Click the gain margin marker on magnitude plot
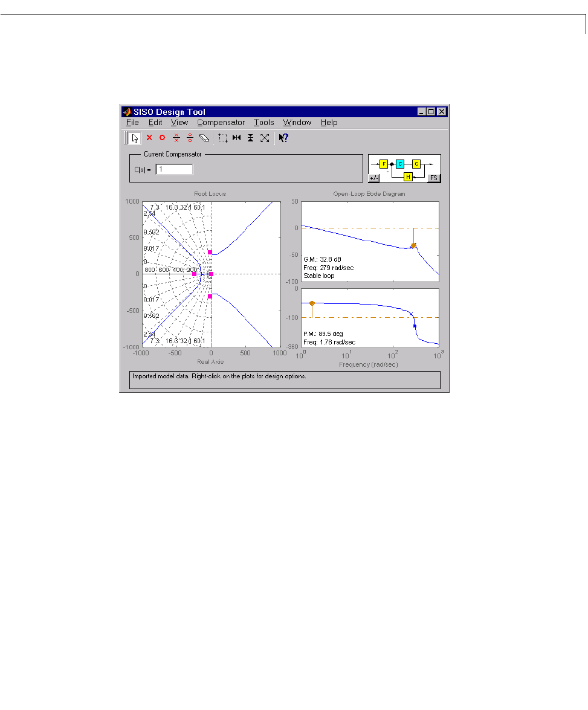 pos(413,245)
